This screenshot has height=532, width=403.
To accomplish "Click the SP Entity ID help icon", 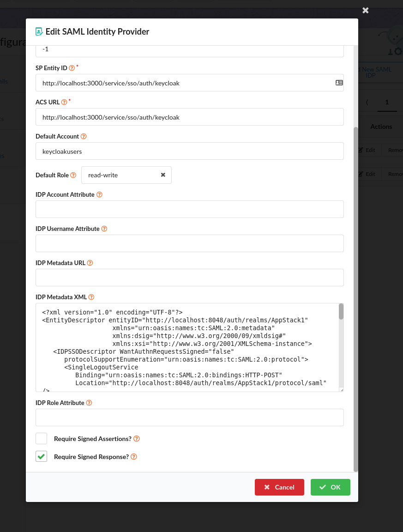I will pos(72,68).
